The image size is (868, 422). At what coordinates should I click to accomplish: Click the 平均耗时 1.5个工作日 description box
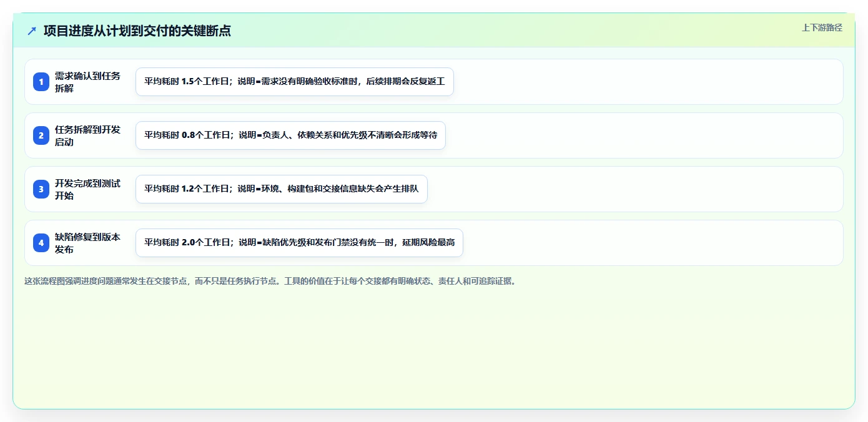[x=295, y=82]
